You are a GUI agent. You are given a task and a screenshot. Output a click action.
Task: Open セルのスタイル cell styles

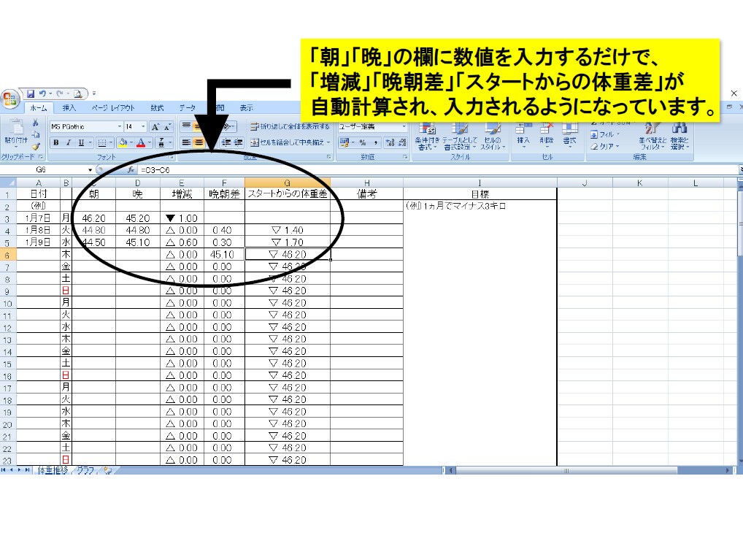(x=493, y=137)
